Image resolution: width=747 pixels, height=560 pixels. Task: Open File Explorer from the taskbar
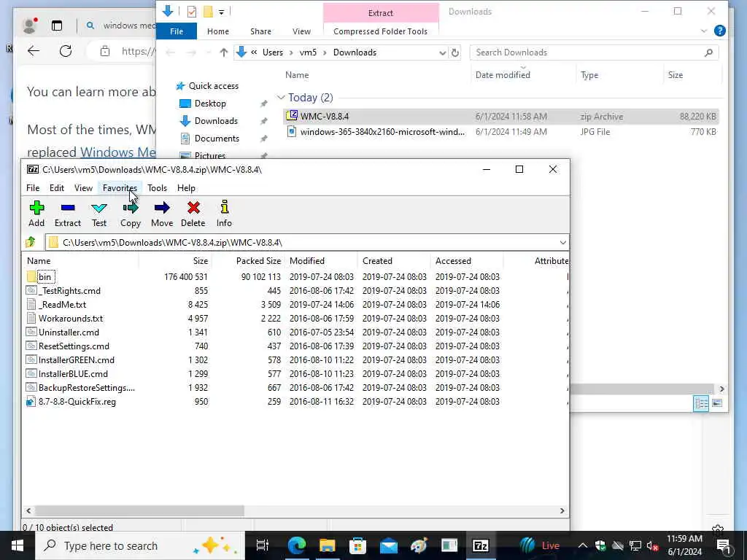click(x=328, y=545)
